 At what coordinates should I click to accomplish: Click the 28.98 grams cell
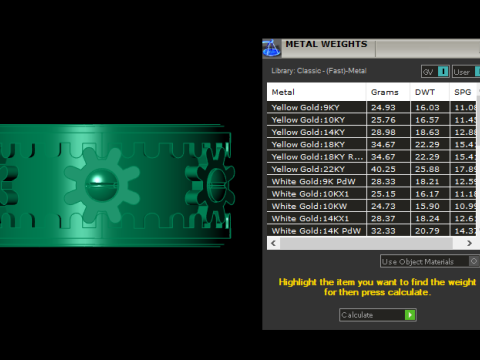(x=388, y=132)
